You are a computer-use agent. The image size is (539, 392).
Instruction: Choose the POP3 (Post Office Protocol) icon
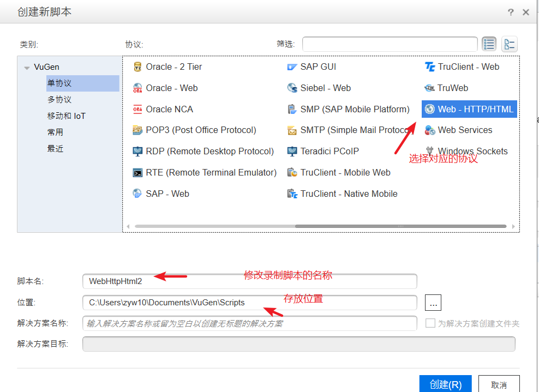coord(137,130)
